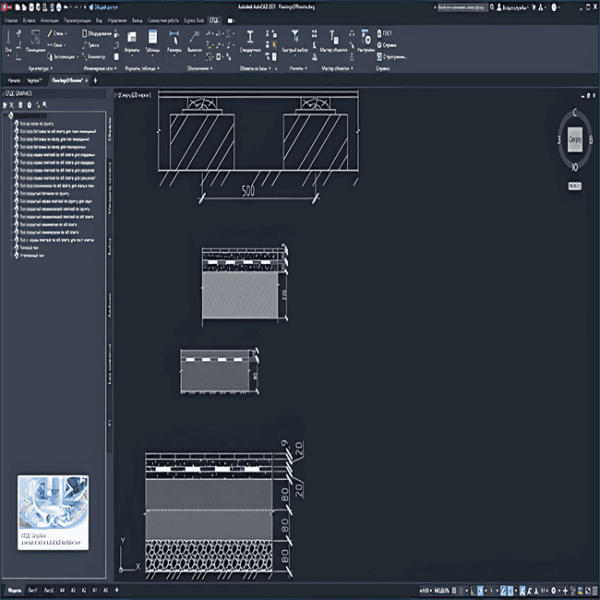The height and width of the screenshot is (600, 600).
Task: Switch to the Модель tab
Action: pyautogui.click(x=14, y=590)
